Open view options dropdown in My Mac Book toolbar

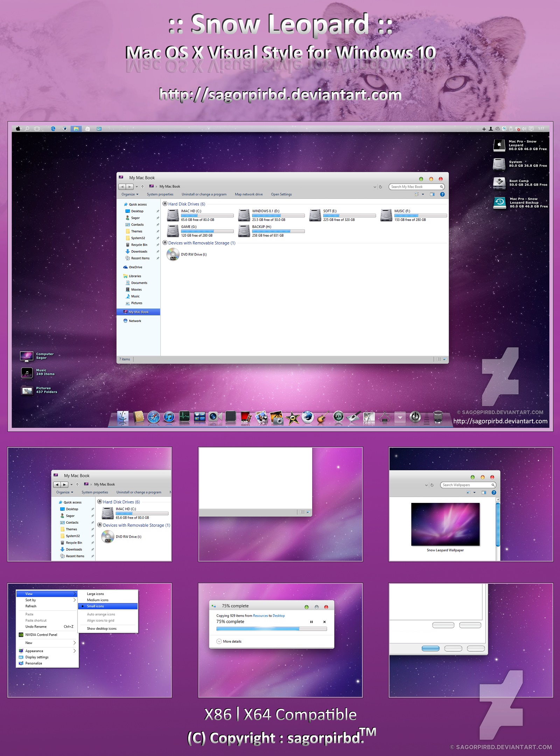[423, 194]
